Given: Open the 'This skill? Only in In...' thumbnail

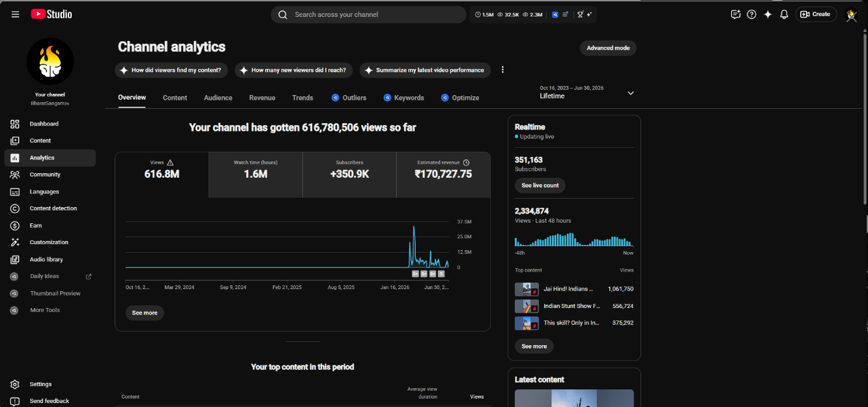Looking at the screenshot, I should [x=527, y=323].
